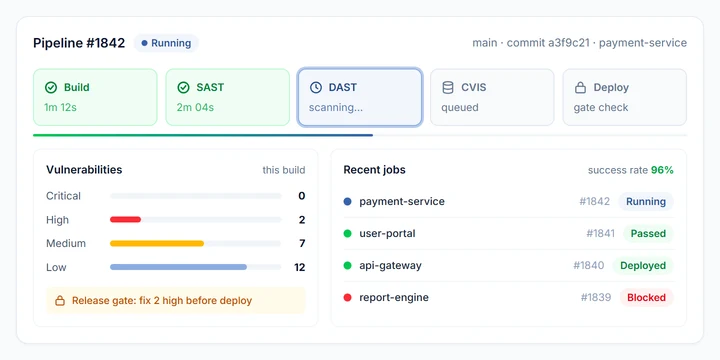Click the green status dot beside user-portal
This screenshot has width=720, height=360.
click(x=348, y=234)
